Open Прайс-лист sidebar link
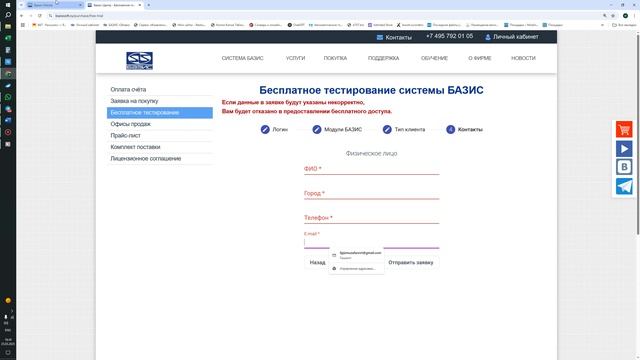 click(x=125, y=136)
